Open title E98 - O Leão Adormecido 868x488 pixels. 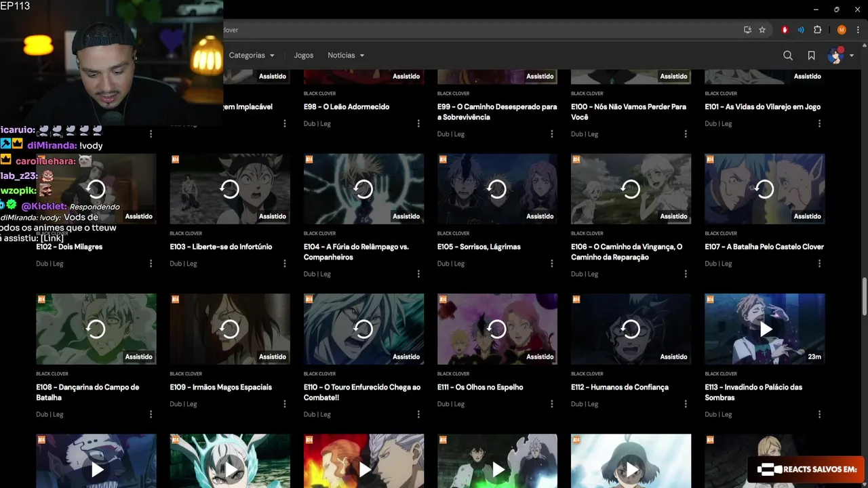coord(347,107)
